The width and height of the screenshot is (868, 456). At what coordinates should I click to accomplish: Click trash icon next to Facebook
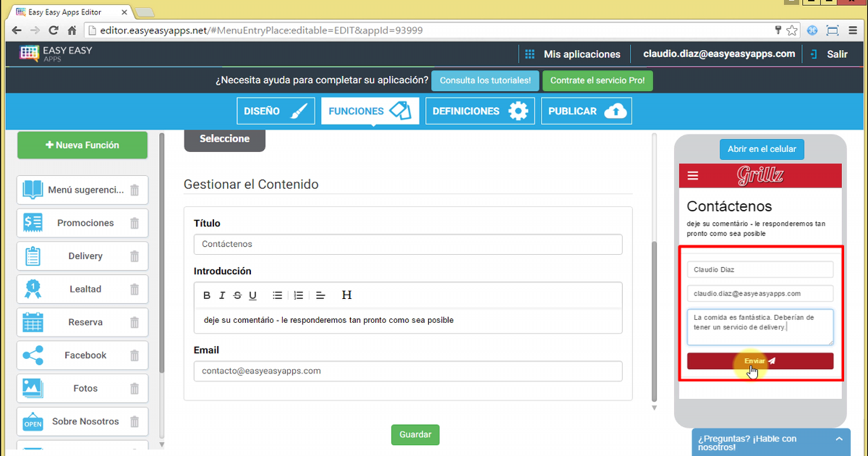(x=135, y=355)
